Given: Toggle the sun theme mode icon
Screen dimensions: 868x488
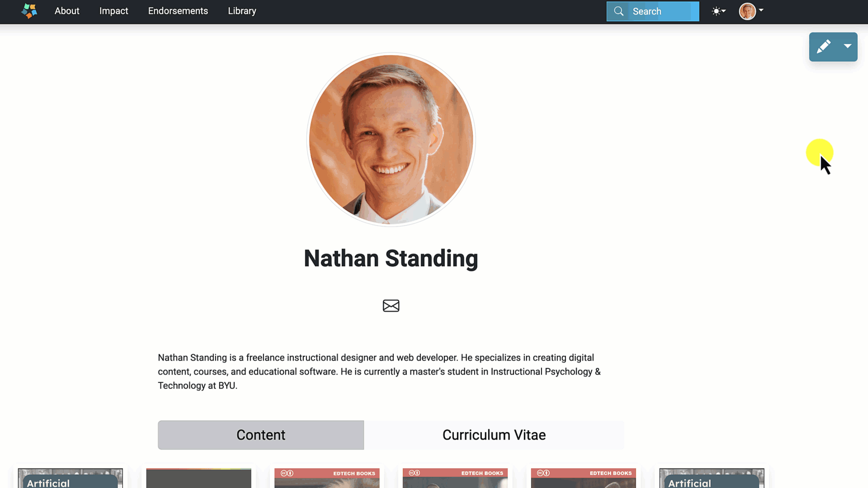Looking at the screenshot, I should coord(716,11).
